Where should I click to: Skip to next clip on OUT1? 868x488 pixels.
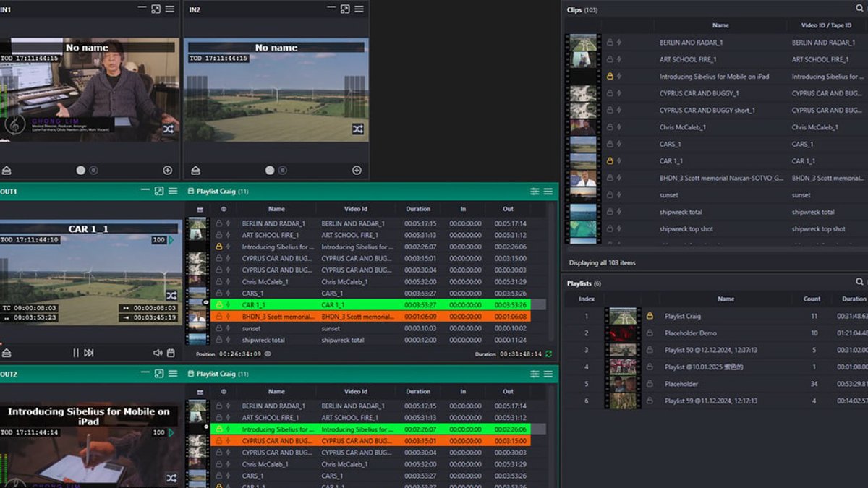89,353
